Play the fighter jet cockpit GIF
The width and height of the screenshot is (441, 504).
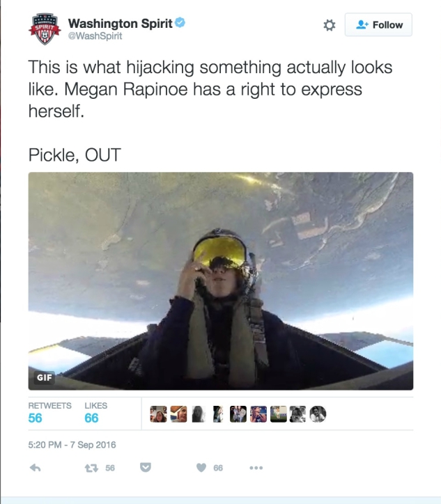[x=221, y=281]
